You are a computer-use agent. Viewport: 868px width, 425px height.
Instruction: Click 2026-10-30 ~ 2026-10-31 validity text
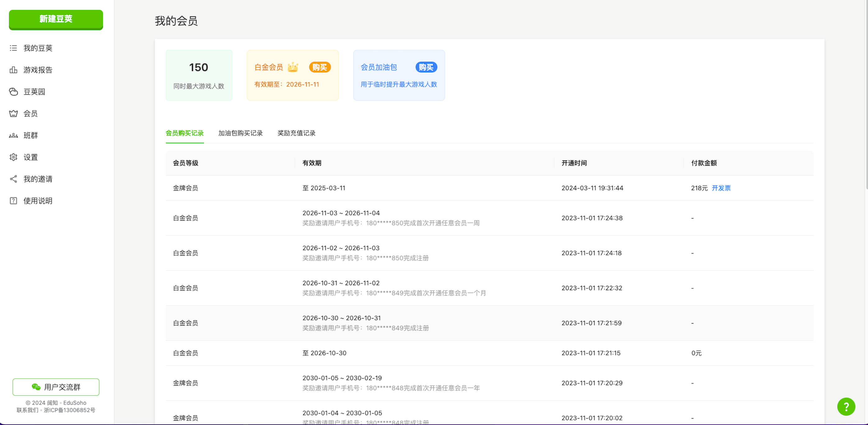(342, 318)
